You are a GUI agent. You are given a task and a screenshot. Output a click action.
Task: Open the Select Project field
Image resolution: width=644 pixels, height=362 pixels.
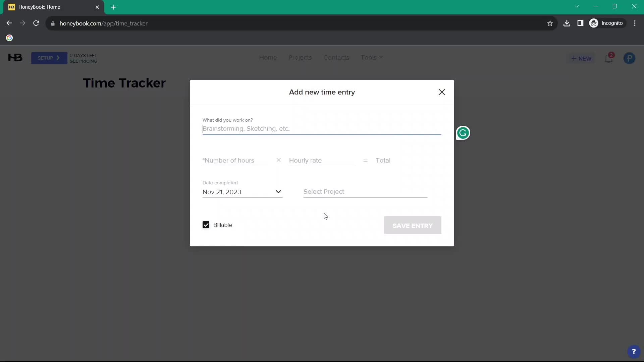coord(365,192)
